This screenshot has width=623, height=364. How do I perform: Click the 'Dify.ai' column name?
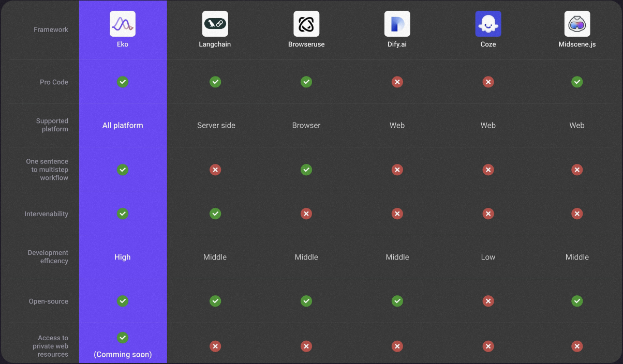[x=397, y=44]
